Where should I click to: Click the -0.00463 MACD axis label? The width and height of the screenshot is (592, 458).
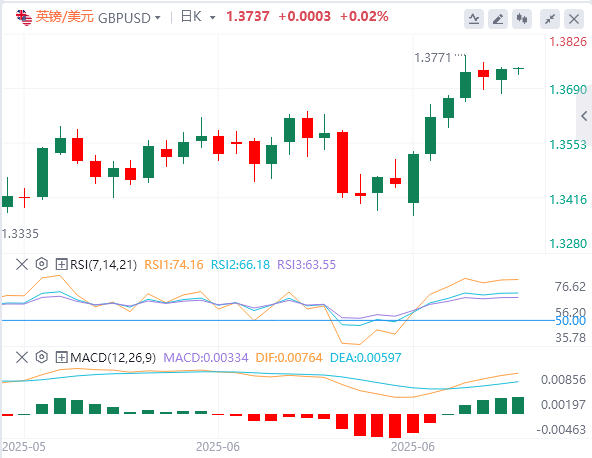point(561,430)
